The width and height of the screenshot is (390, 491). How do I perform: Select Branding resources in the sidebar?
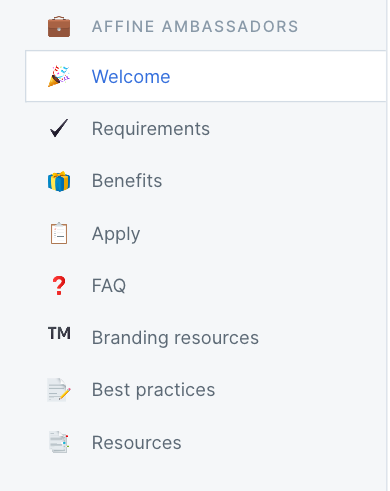click(175, 338)
